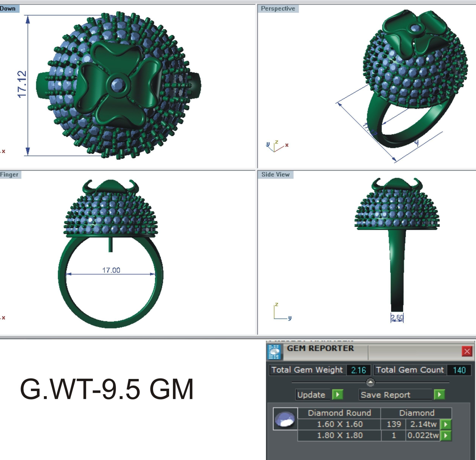
Task: Select the Perspective viewport label
Action: (x=278, y=9)
